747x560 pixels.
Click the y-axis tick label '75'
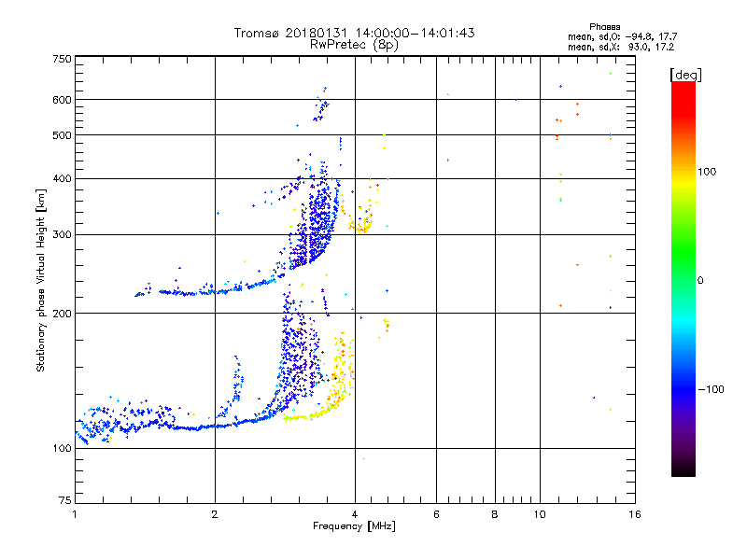pos(65,500)
